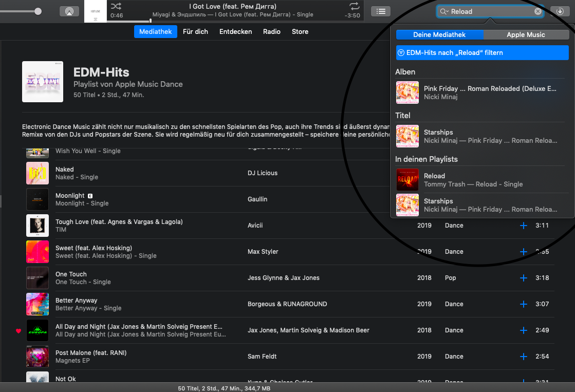Click artist Sam Feldt
Screen dimensions: 575x392
[x=262, y=357]
